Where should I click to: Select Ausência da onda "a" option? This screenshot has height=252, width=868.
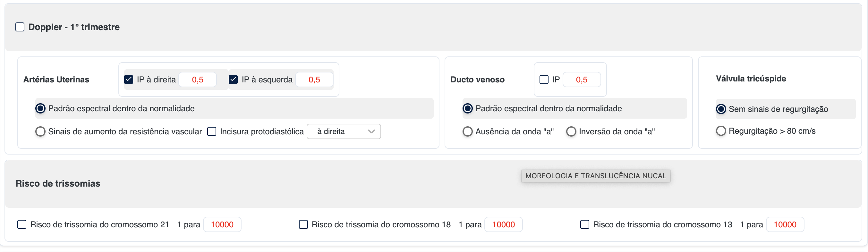pos(467,131)
